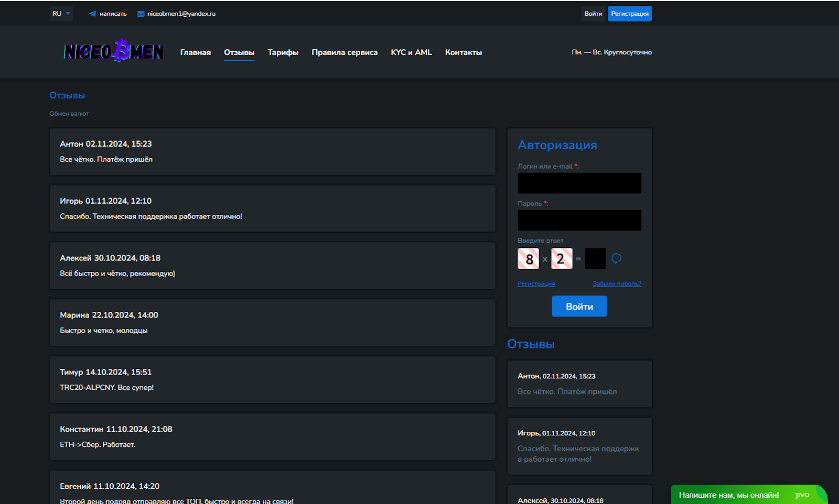839x504 pixels.
Task: Open the Контакты page
Action: pyautogui.click(x=463, y=52)
